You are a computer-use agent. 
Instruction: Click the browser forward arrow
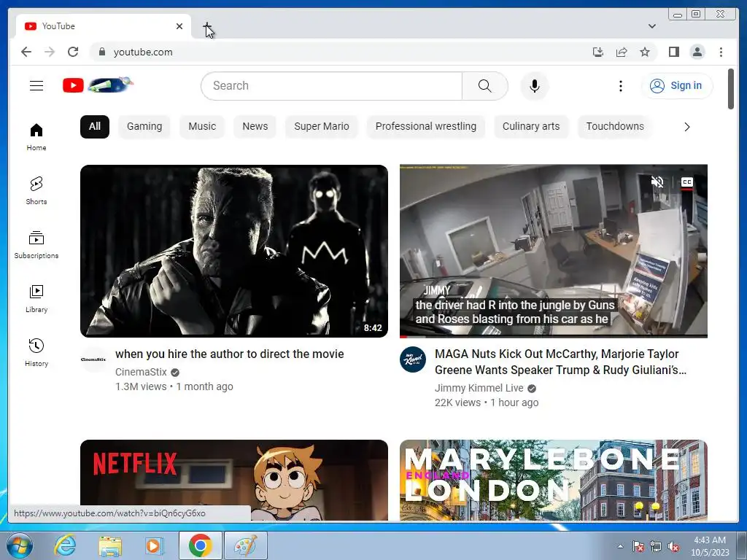(x=50, y=52)
